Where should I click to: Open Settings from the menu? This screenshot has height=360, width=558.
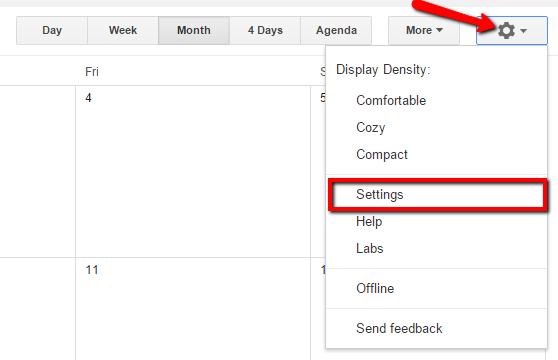(x=437, y=195)
